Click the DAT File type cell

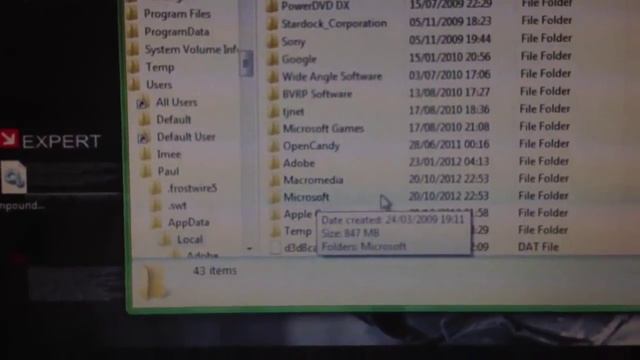coord(538,247)
